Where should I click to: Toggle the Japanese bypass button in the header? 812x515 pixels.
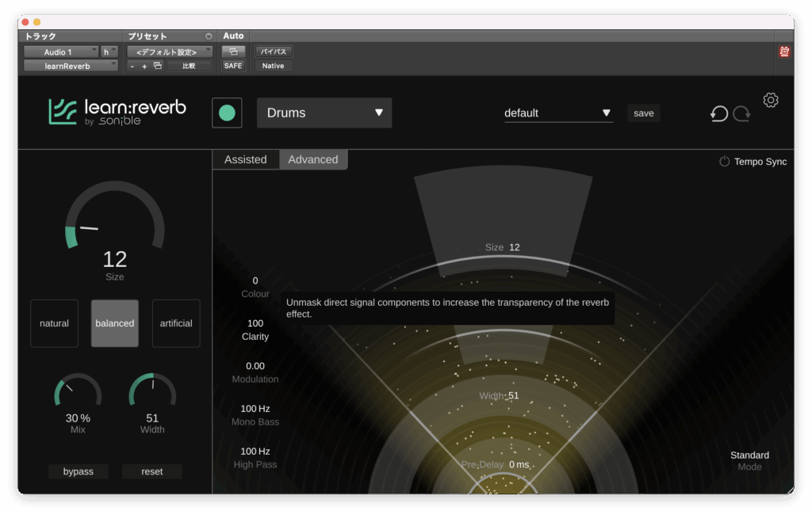(x=274, y=51)
